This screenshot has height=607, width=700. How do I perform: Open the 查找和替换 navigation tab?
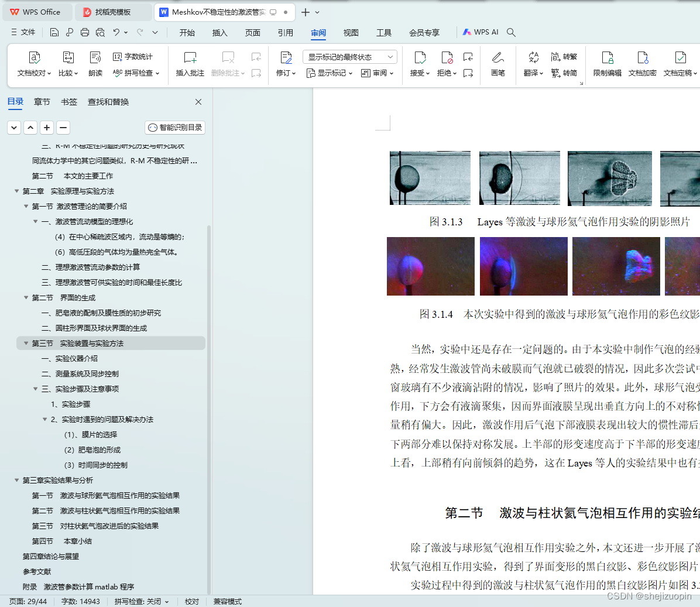click(x=108, y=102)
